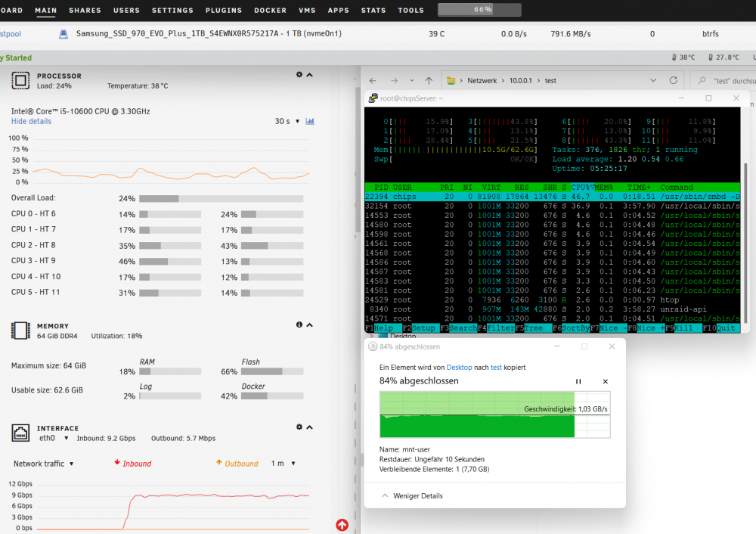Open the 30 s graph interval dropdown
The image size is (756, 534).
pos(287,121)
